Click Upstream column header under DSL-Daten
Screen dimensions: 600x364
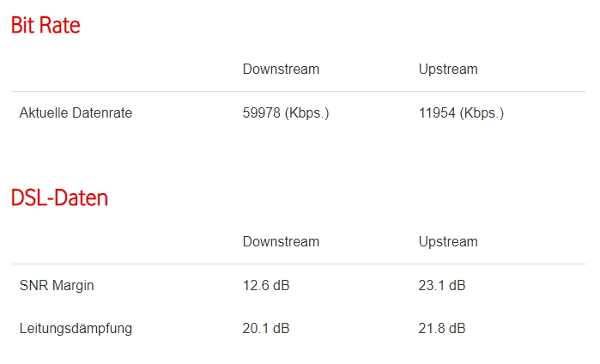point(448,241)
